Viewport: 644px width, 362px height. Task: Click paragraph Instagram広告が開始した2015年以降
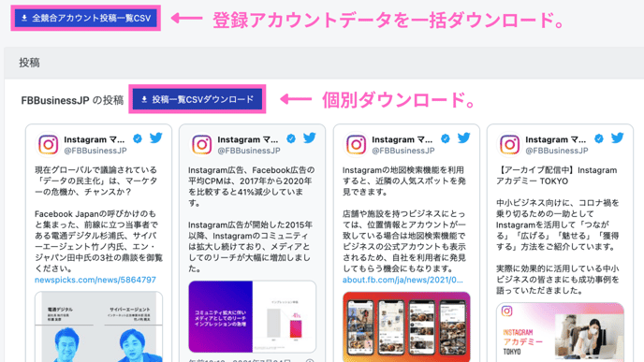(250, 247)
